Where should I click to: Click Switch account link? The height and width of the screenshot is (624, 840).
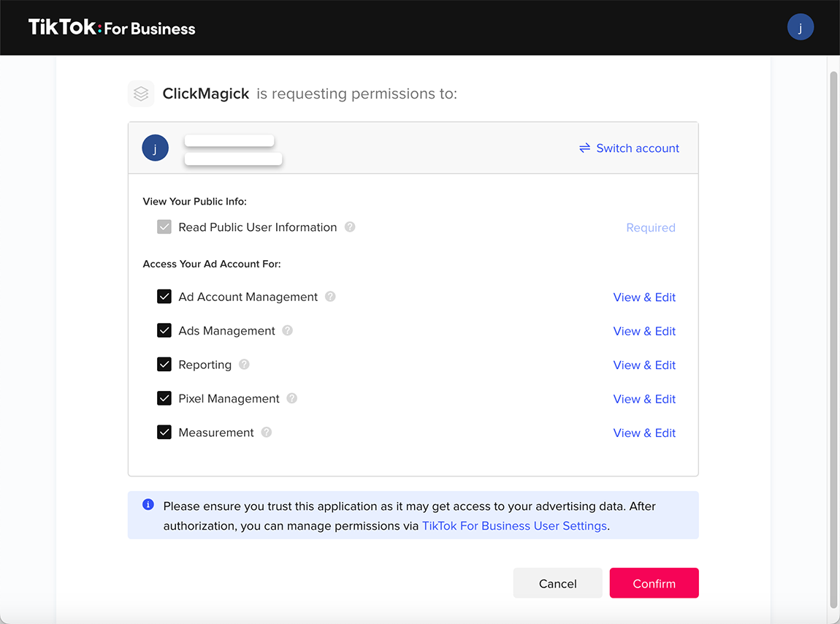point(629,148)
